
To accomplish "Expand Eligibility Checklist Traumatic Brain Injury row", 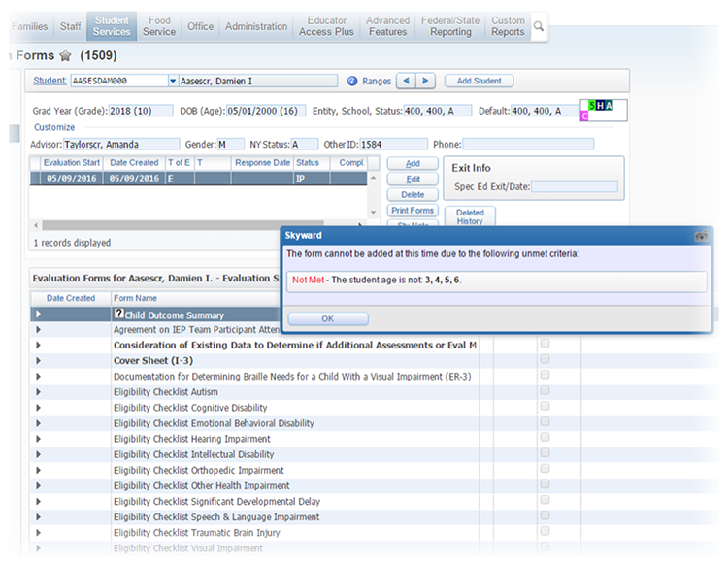I will (x=38, y=532).
